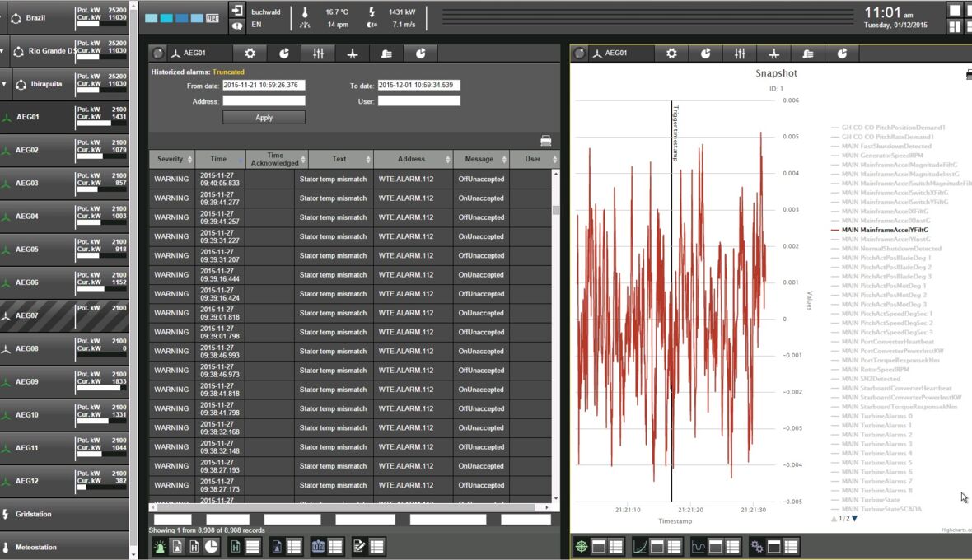Sort alarms by Time Acknowledged column
Viewport: 972px width, 560px height.
[277, 159]
